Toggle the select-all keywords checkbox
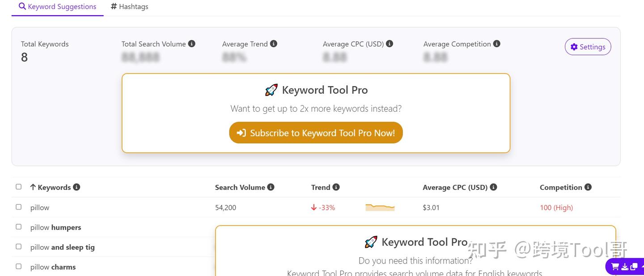 coord(18,187)
